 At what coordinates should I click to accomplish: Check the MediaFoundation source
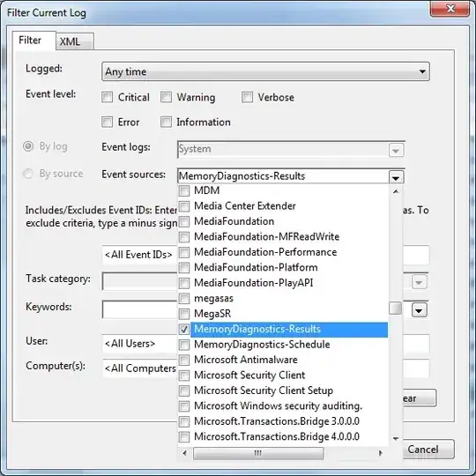pyautogui.click(x=184, y=221)
